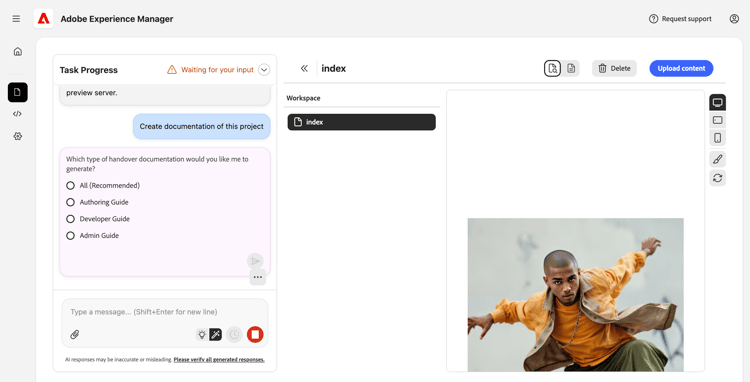
Task: Switch to preview mode page icon
Action: point(552,68)
